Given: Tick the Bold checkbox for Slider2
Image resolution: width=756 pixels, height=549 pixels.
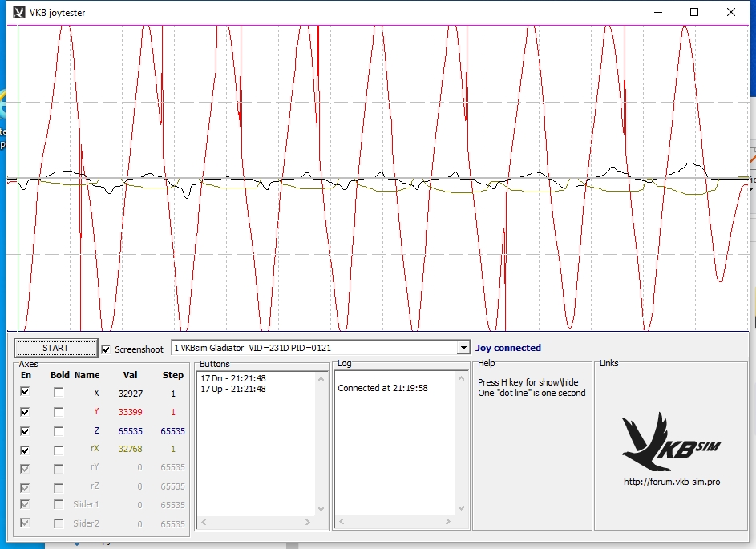Looking at the screenshot, I should click(x=59, y=523).
